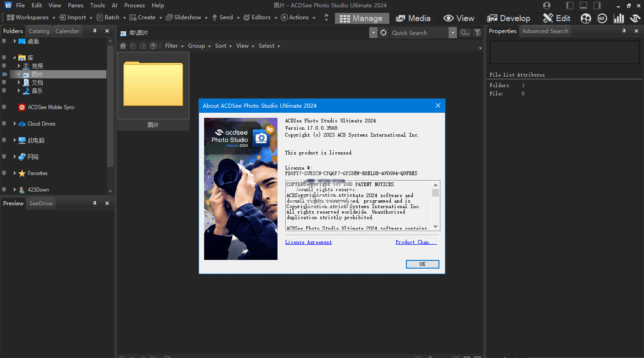Open the Process menu
The height and width of the screenshot is (358, 644).
point(134,6)
